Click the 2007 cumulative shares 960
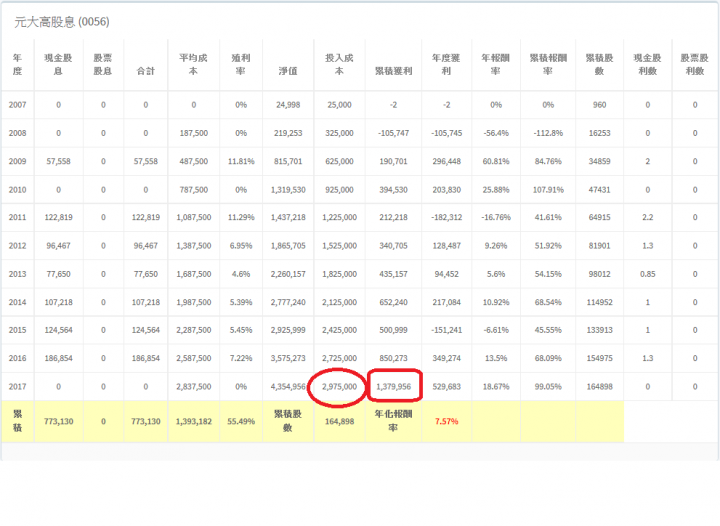Viewport: 720px width, 526px height. [x=600, y=105]
